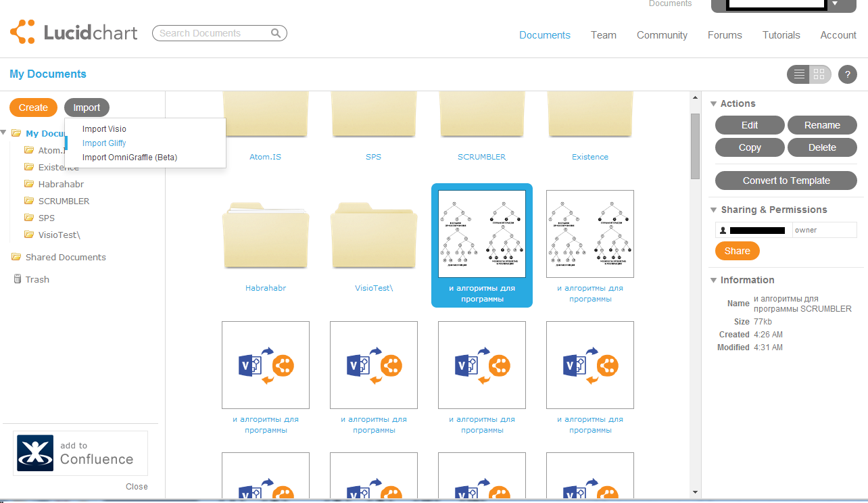Click the owner user icon
Screen dimensions: 868x503
click(723, 231)
